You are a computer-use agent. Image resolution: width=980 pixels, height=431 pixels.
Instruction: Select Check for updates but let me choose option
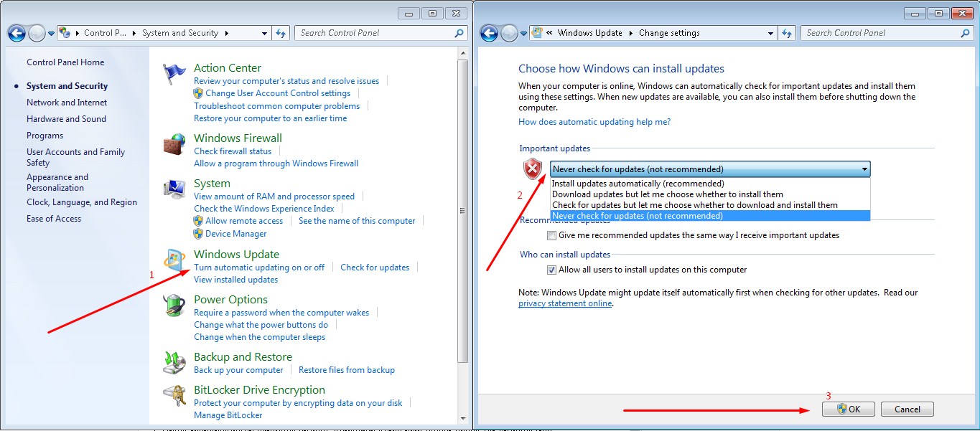click(x=710, y=205)
